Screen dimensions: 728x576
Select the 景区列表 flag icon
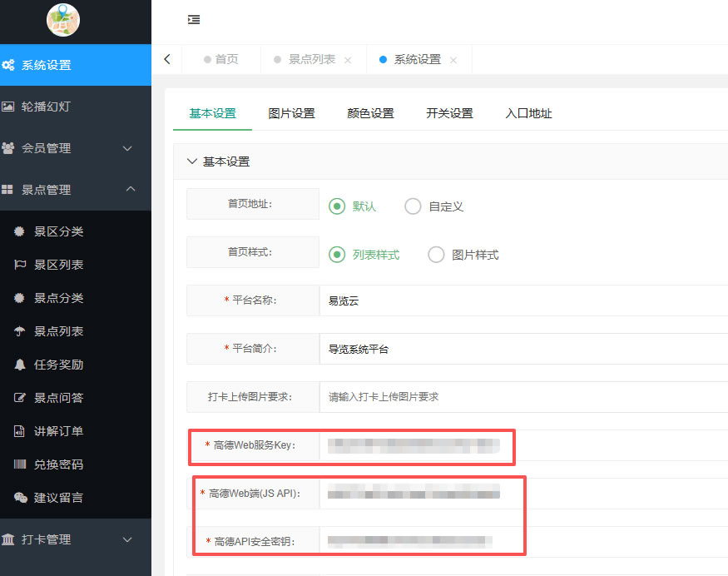[x=19, y=265]
